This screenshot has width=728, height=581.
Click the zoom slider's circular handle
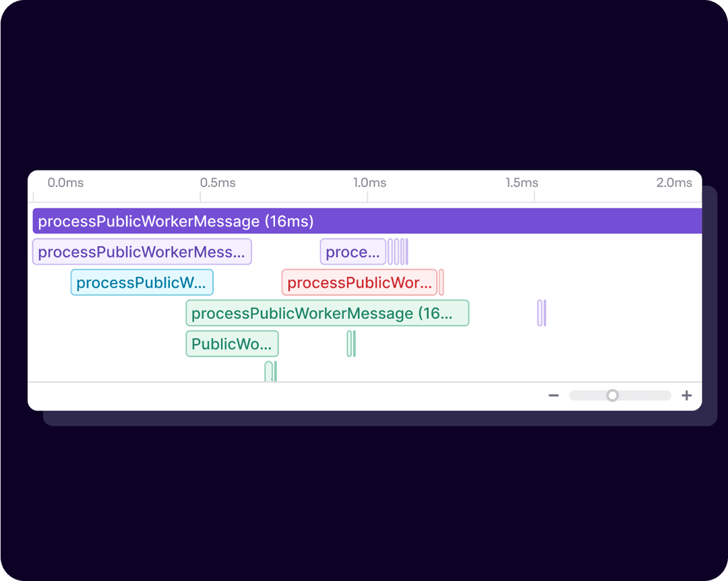point(612,396)
